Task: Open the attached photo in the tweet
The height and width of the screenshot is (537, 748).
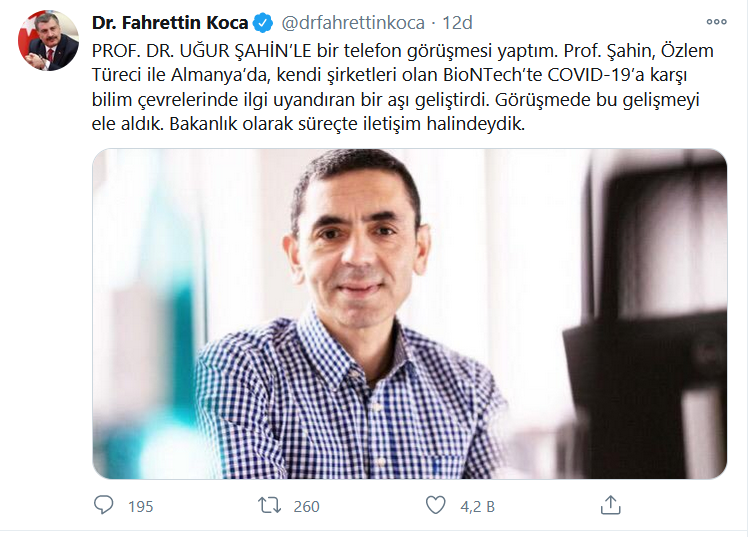Action: click(x=409, y=314)
